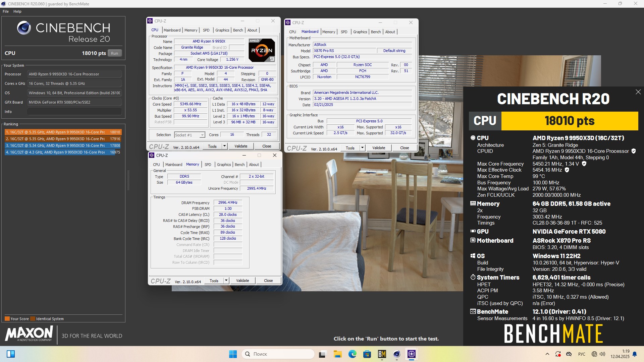Open Memory tab in Mainboard CPU-Z window
The width and height of the screenshot is (644, 362).
pyautogui.click(x=328, y=32)
